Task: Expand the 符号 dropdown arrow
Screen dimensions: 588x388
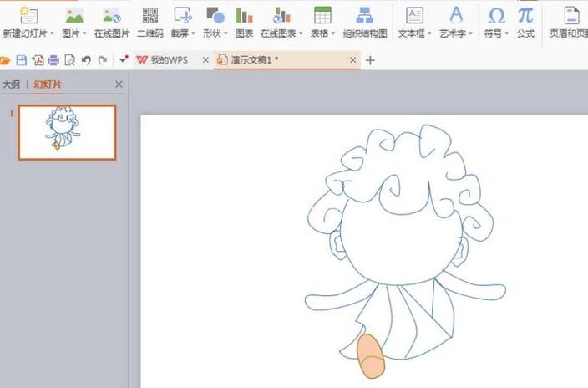Action: coord(507,33)
